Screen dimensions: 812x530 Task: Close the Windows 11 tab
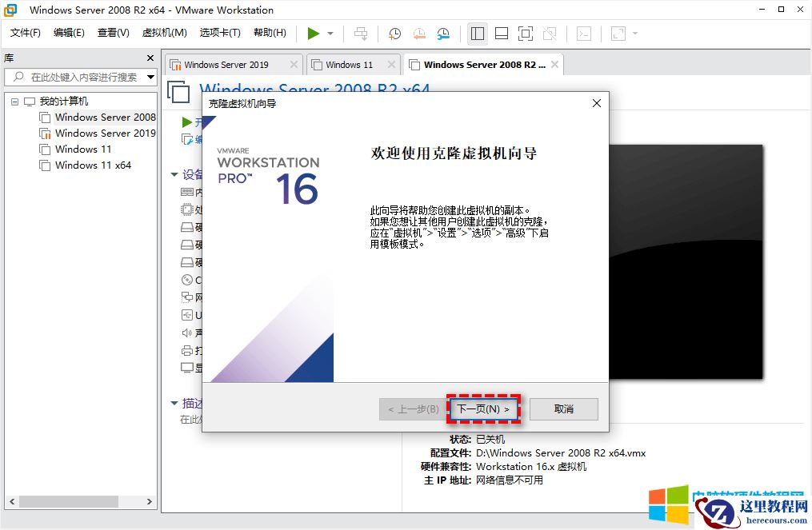pyautogui.click(x=391, y=64)
